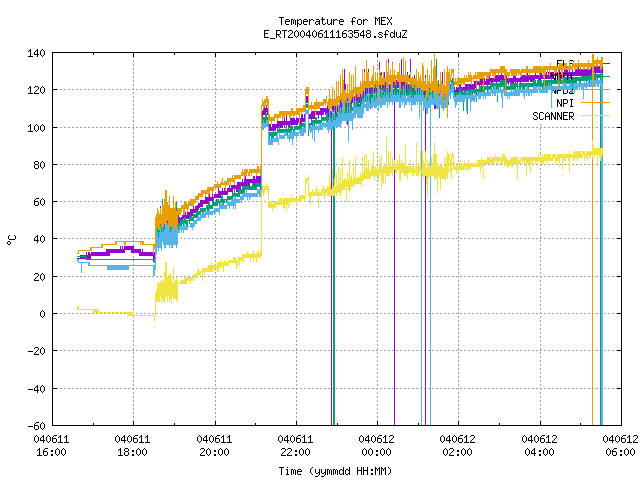Click the y-axis tick label 0
This screenshot has width=640, height=480.
pos(42,314)
